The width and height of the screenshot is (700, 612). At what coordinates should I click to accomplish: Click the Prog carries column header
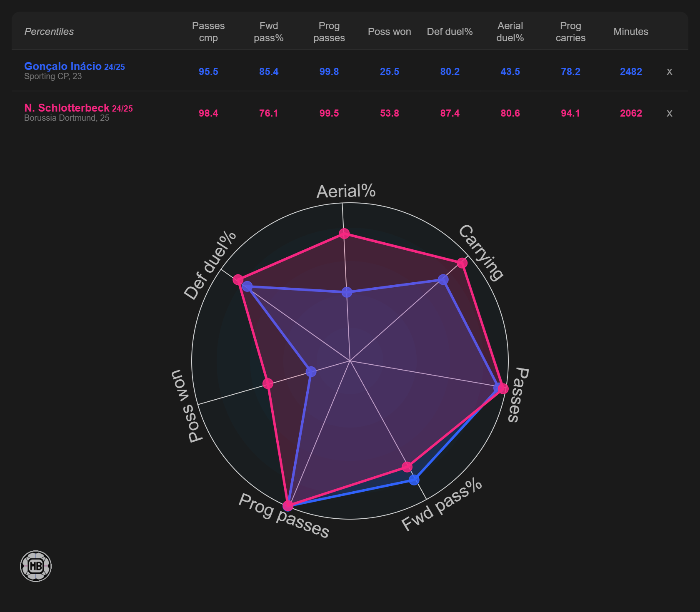pos(570,32)
